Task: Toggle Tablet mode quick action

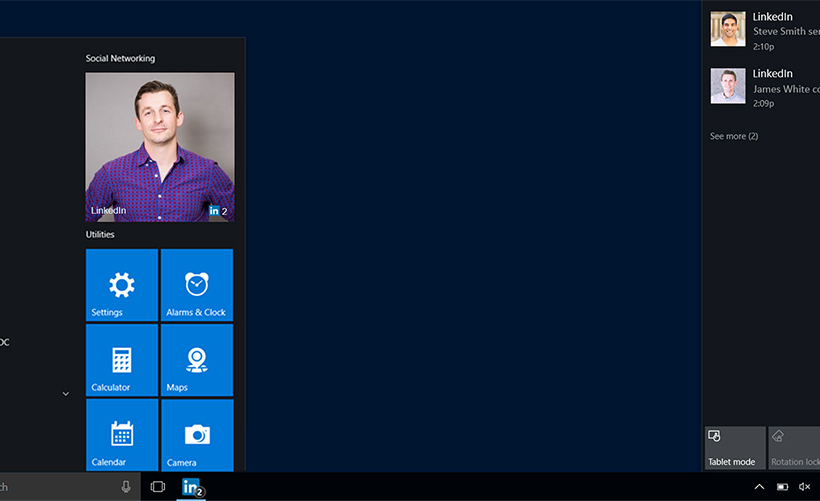Action: [734, 448]
